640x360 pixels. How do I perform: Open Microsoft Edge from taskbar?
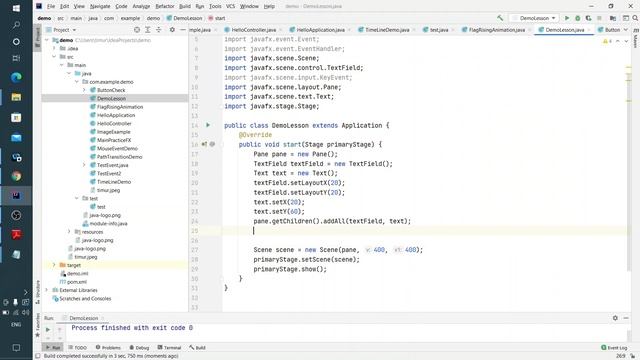(16, 77)
